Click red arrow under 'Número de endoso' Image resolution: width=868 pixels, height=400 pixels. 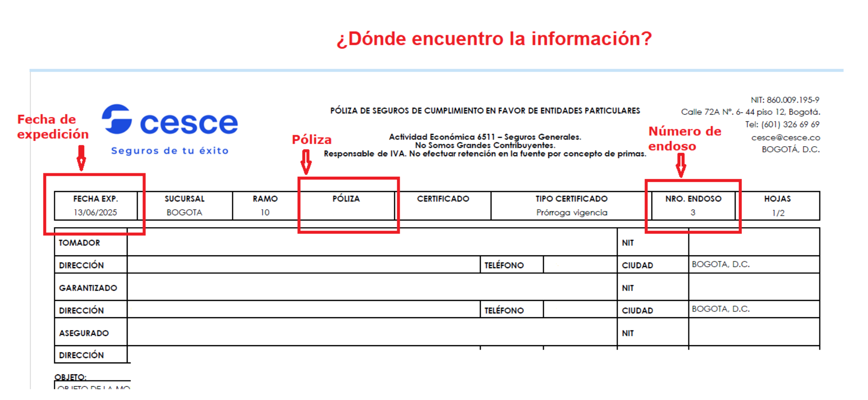[681, 165]
